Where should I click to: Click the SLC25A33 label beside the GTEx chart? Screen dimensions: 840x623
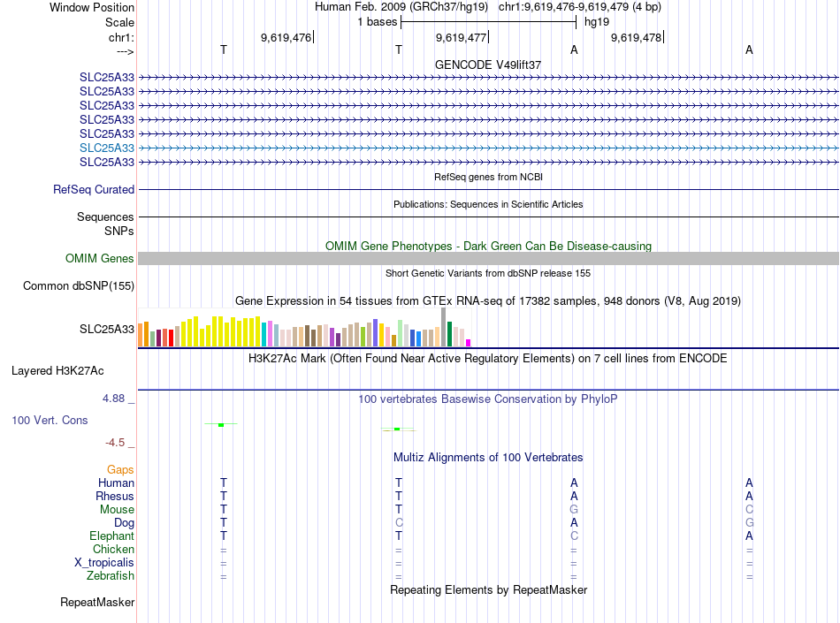[x=107, y=329]
